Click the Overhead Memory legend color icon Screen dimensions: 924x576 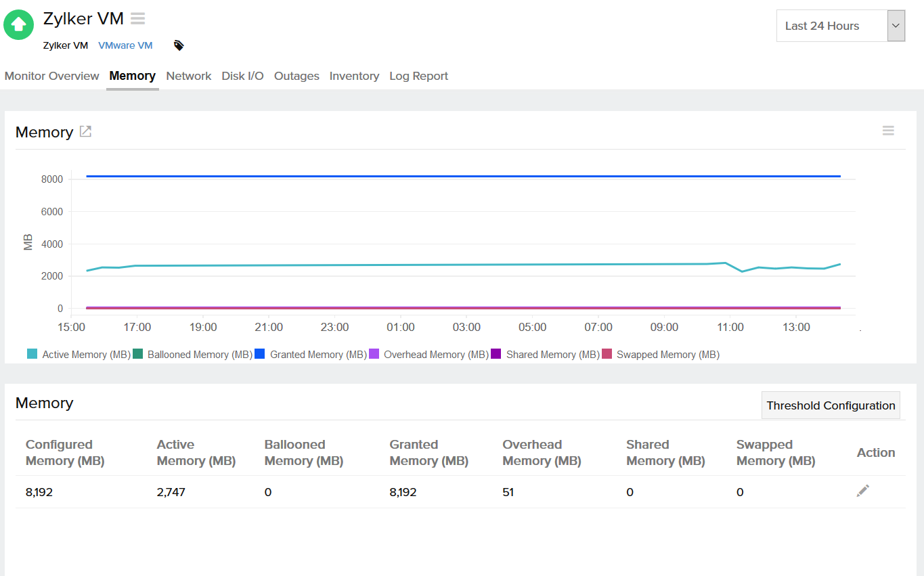[375, 354]
